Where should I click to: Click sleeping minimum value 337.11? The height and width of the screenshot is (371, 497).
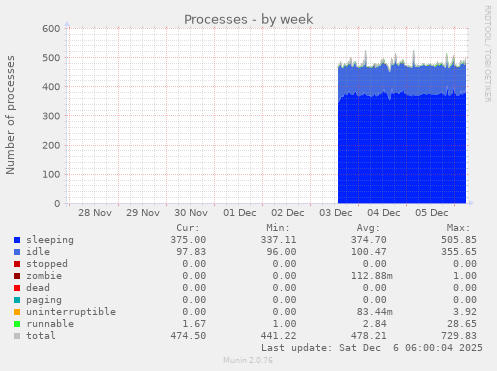pos(278,240)
